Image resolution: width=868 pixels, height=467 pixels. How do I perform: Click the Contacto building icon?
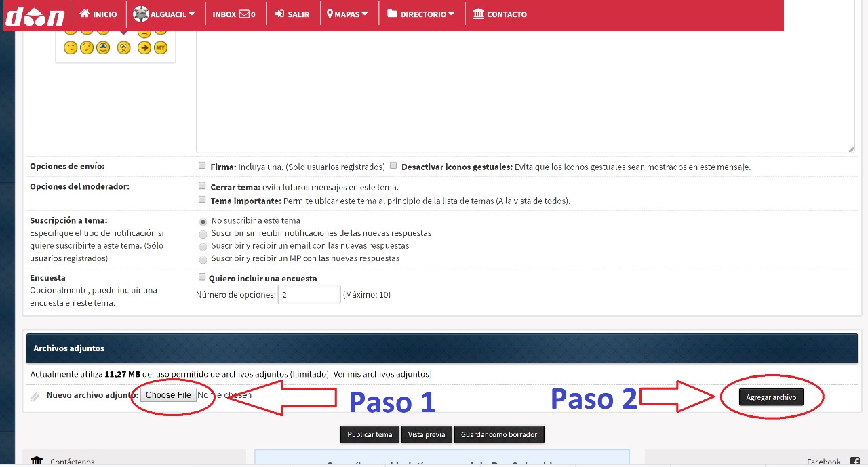479,14
